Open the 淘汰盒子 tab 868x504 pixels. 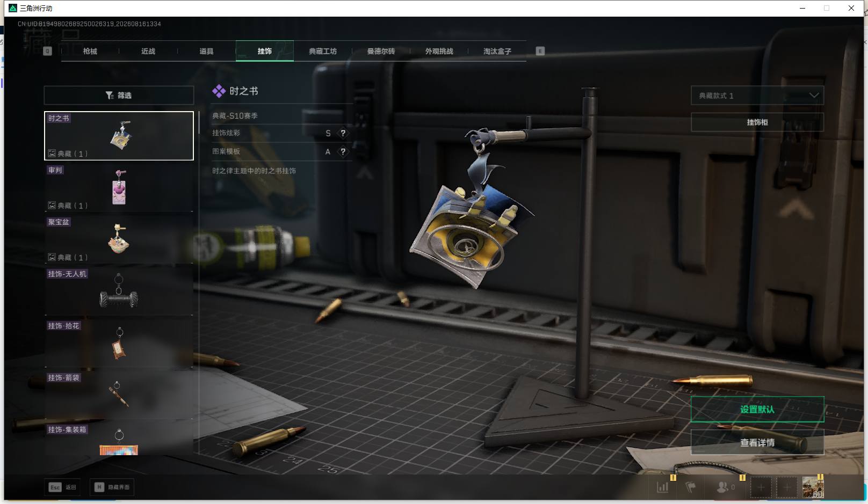pyautogui.click(x=497, y=51)
